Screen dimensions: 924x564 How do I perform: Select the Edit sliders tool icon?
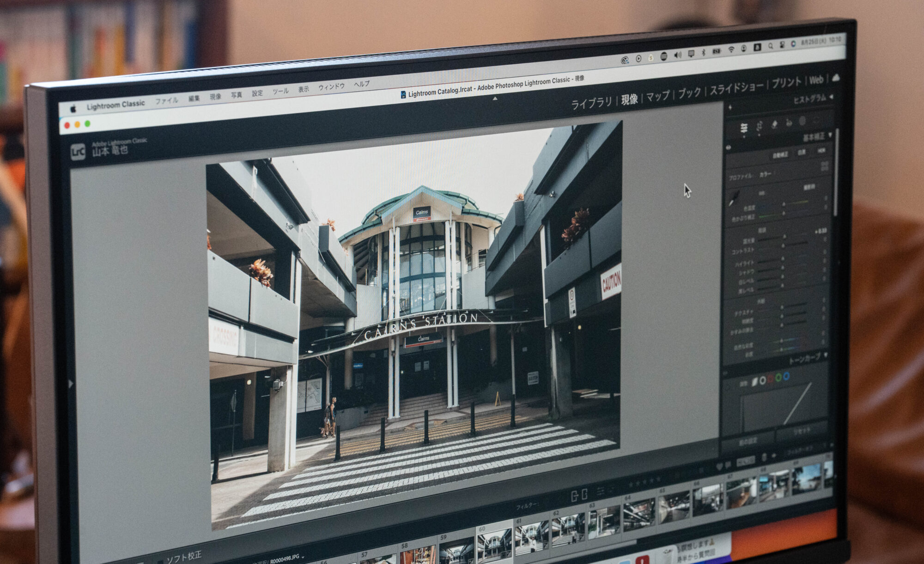[x=744, y=129]
